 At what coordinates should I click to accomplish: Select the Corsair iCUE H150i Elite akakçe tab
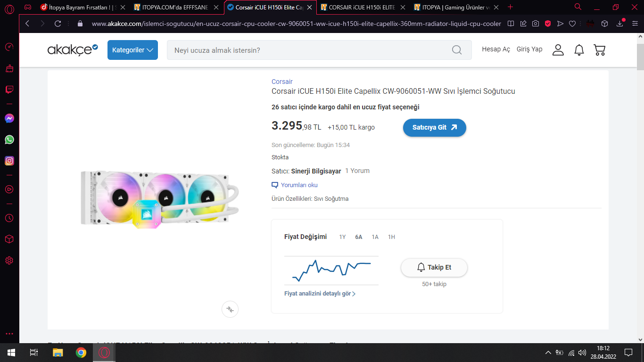pyautogui.click(x=270, y=7)
